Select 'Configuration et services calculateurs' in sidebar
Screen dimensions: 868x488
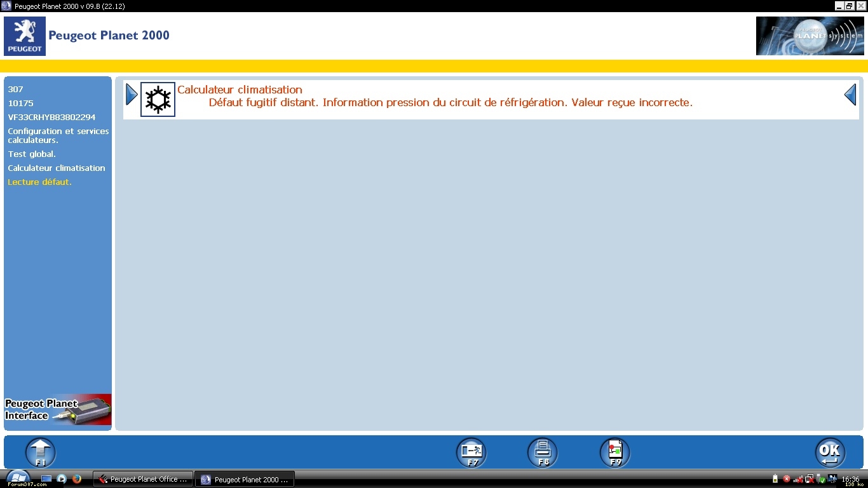[x=58, y=135]
